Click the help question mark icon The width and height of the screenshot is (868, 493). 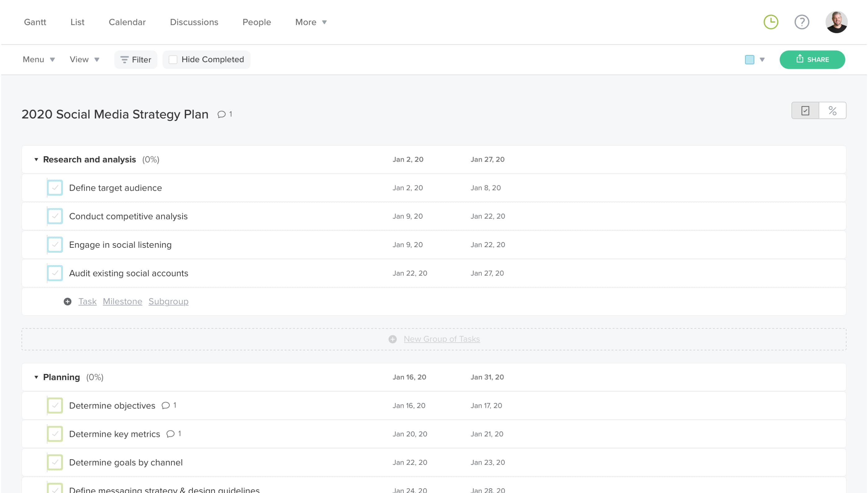pos(801,22)
